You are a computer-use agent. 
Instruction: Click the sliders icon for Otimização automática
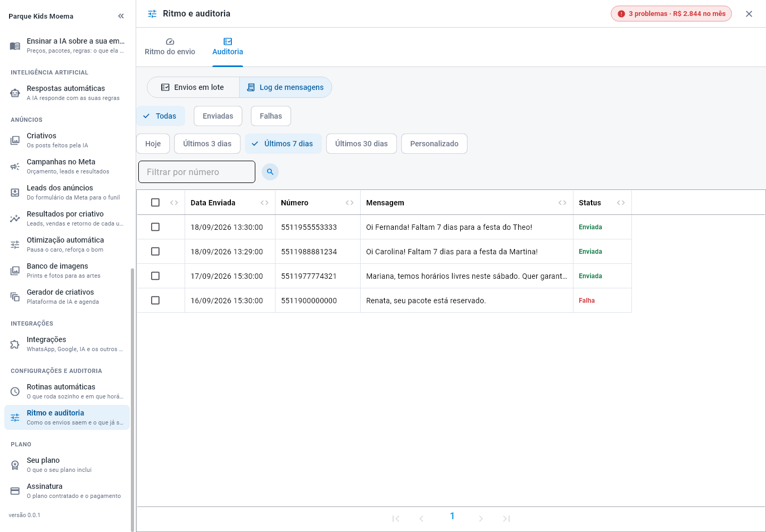click(15, 245)
